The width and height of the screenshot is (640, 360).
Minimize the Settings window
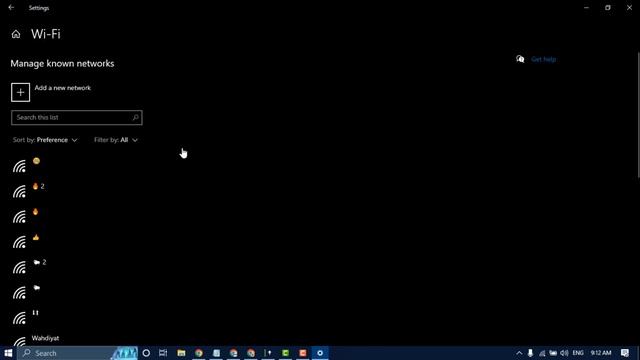point(587,7)
